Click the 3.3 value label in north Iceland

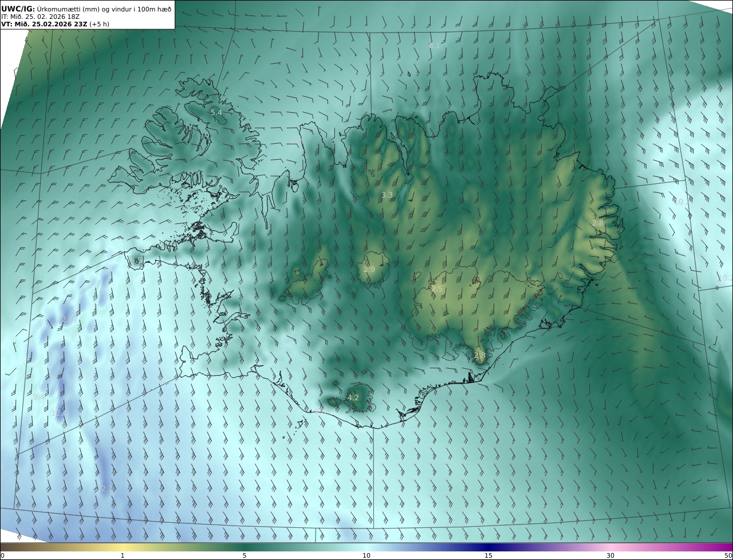[387, 195]
